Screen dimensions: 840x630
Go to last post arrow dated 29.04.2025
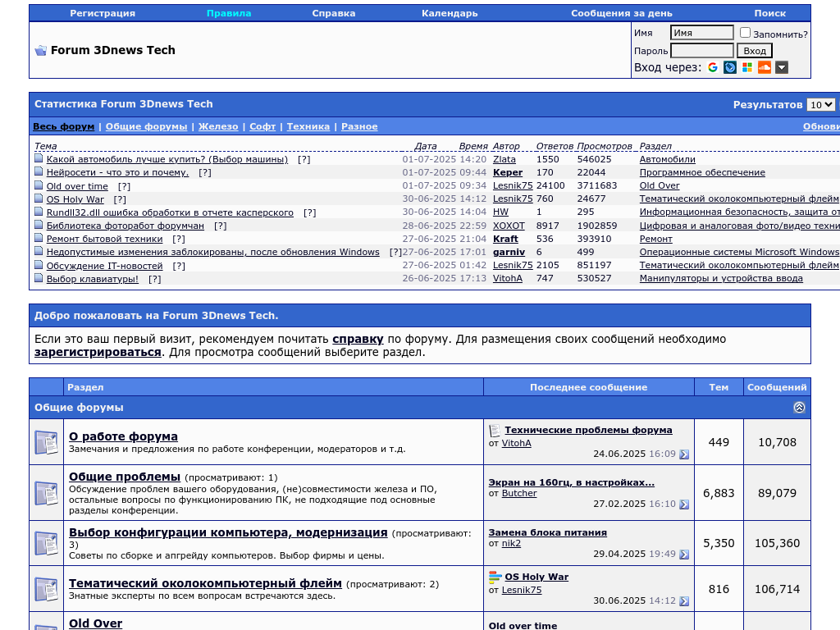point(684,555)
